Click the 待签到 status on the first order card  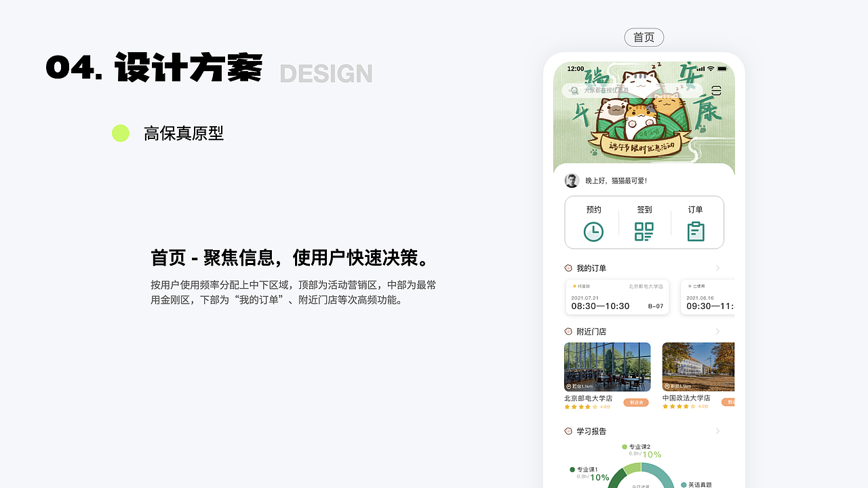[x=584, y=287]
